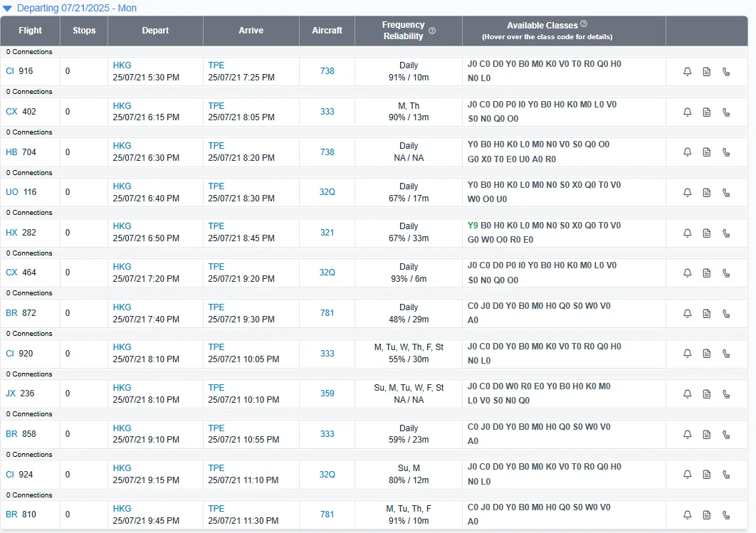This screenshot has height=533, width=756.
Task: Click the 'Su, M' frequency for CI 924
Action: coord(409,468)
